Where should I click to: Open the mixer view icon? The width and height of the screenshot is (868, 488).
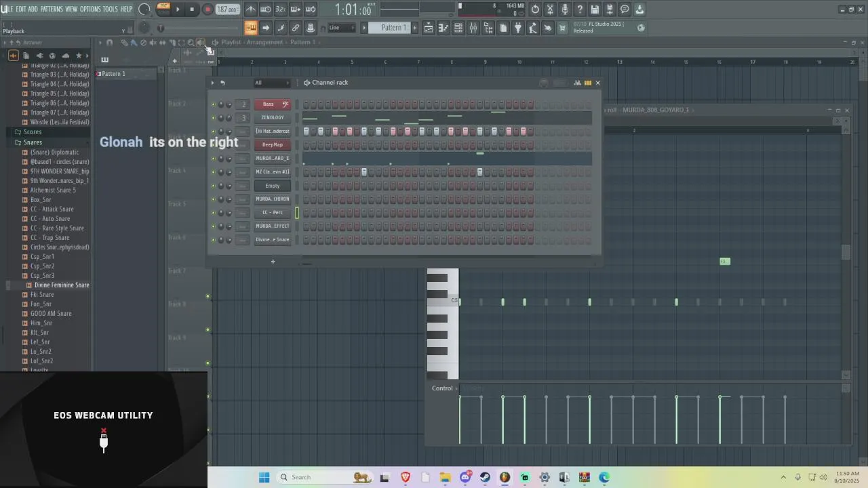point(473,28)
